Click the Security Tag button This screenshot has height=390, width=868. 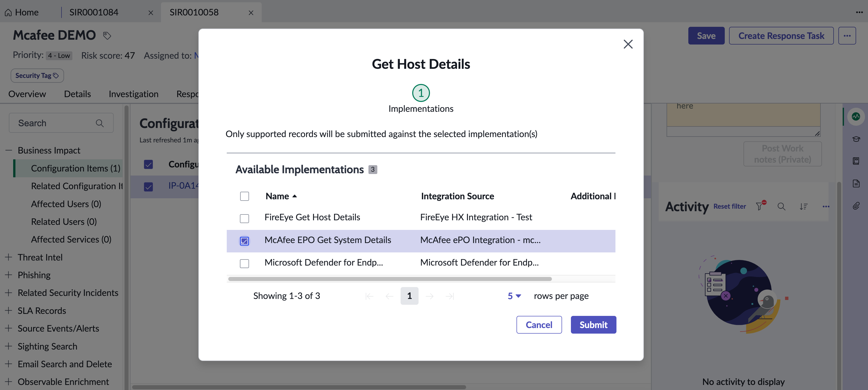pos(37,75)
